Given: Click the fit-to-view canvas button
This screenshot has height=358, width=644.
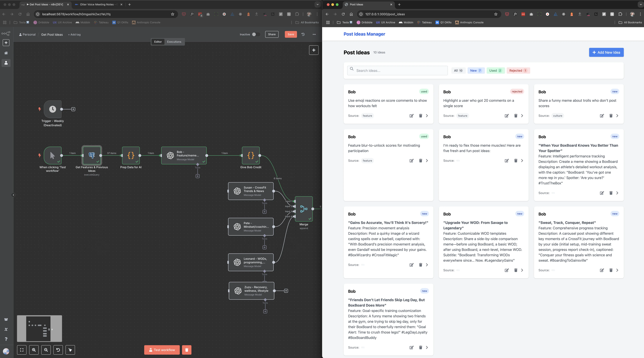Looking at the screenshot, I should coord(22,350).
